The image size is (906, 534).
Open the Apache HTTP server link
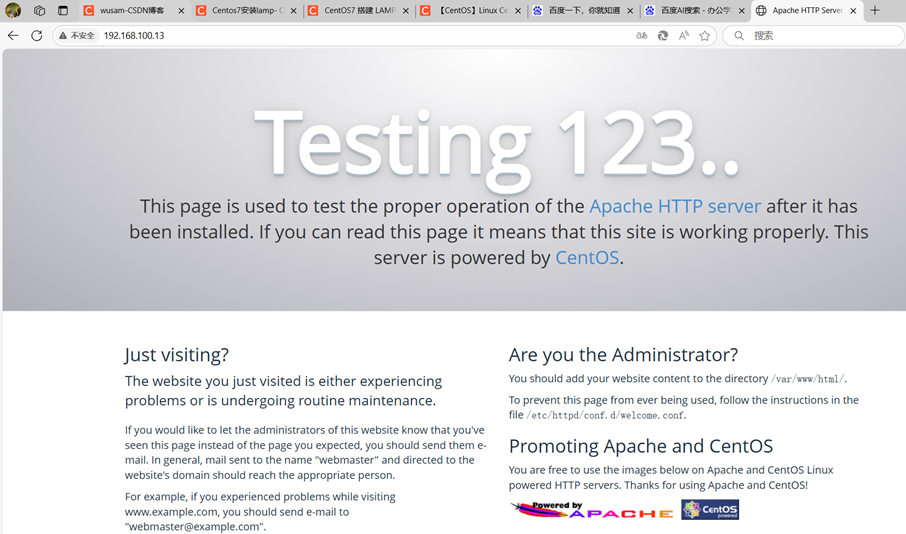click(675, 206)
